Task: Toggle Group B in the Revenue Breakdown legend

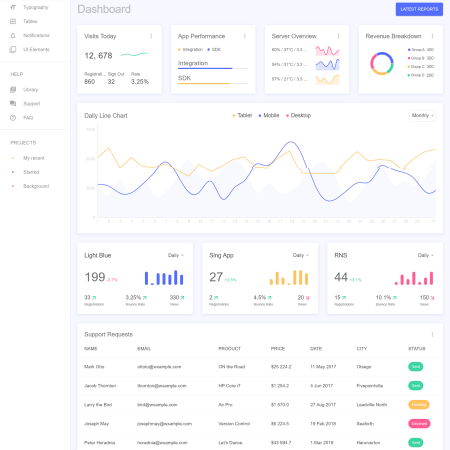Action: point(421,58)
